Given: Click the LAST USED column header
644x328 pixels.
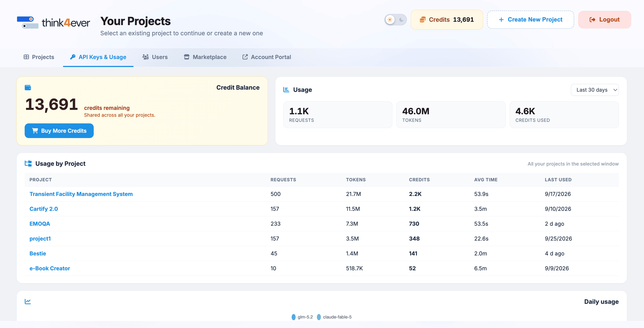Looking at the screenshot, I should tap(558, 180).
